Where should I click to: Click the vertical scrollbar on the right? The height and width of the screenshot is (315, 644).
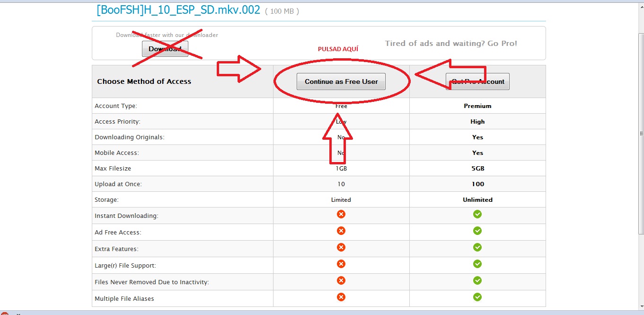pos(641,133)
